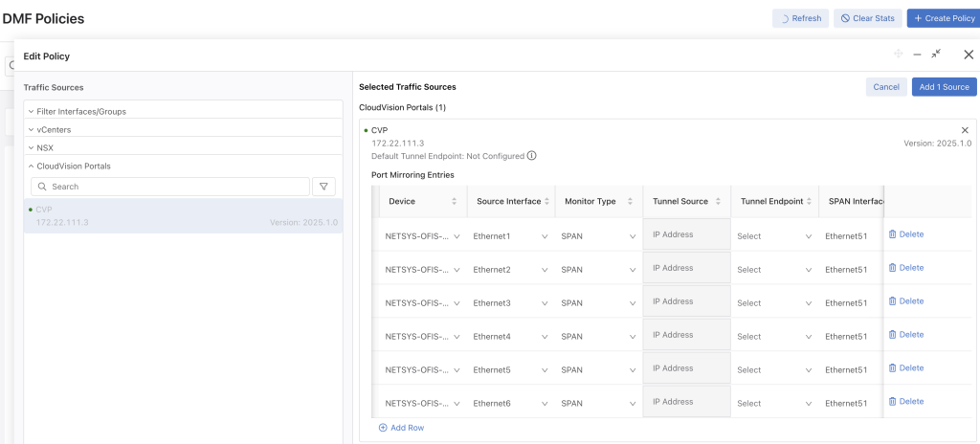Expand the vCenters section
Viewport: 980px width, 444px height.
(x=54, y=130)
